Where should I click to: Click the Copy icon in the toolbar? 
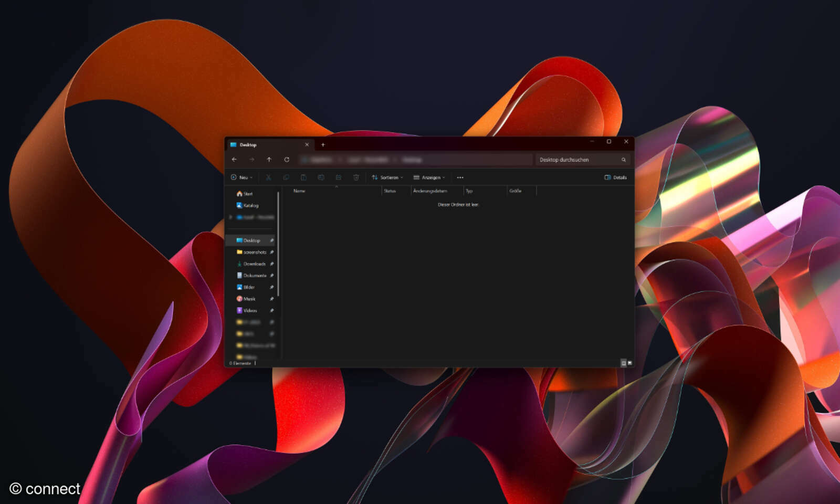coord(287,177)
